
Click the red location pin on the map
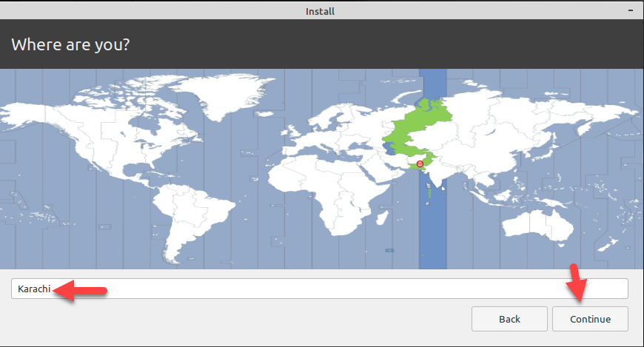(420, 164)
